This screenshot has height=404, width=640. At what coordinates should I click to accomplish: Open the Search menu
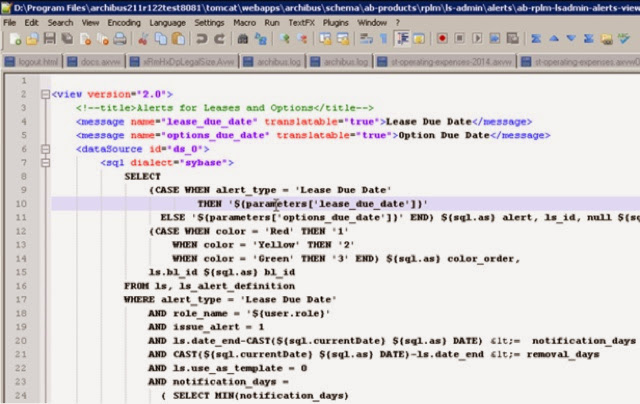pyautogui.click(x=60, y=23)
